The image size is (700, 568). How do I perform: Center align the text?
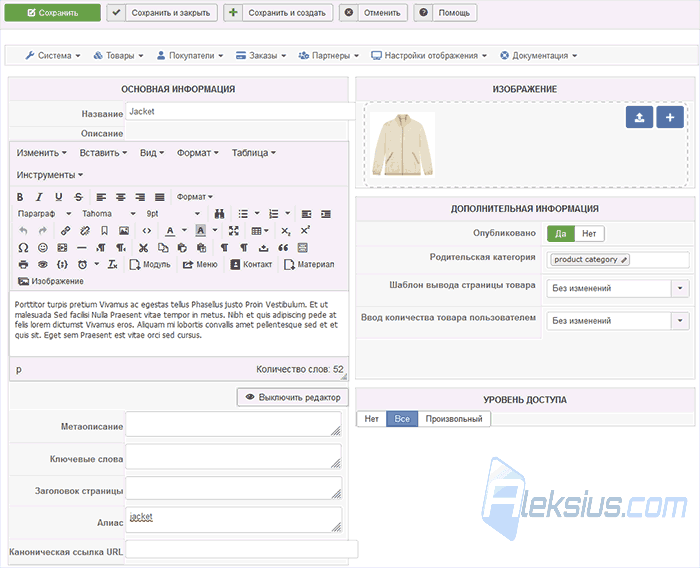point(121,197)
